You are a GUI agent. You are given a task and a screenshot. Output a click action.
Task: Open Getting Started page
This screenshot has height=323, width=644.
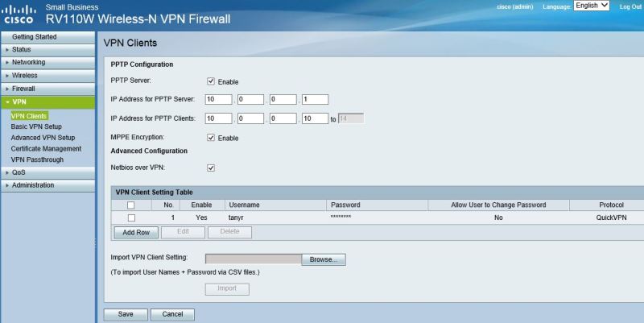click(48, 37)
